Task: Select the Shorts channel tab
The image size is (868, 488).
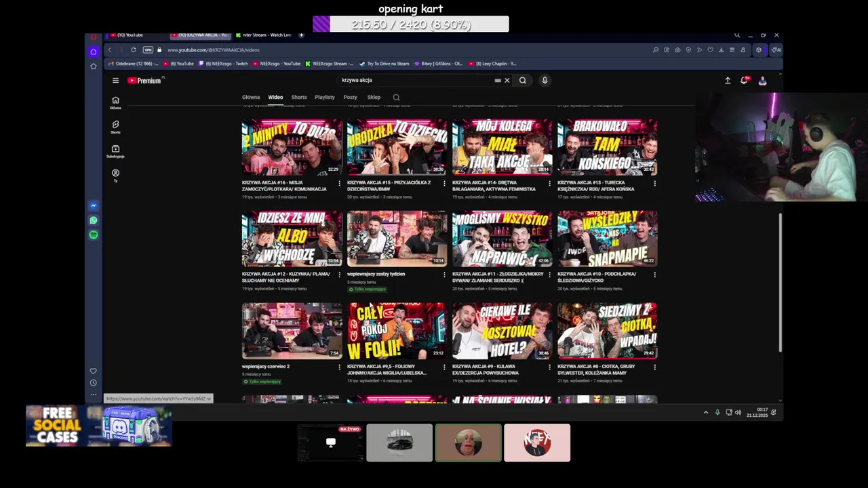Action: [x=299, y=97]
